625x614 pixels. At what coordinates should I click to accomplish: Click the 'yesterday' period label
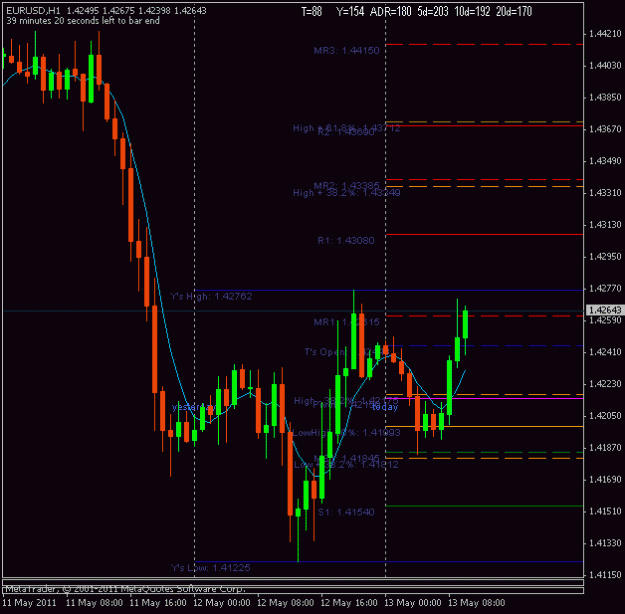(193, 407)
